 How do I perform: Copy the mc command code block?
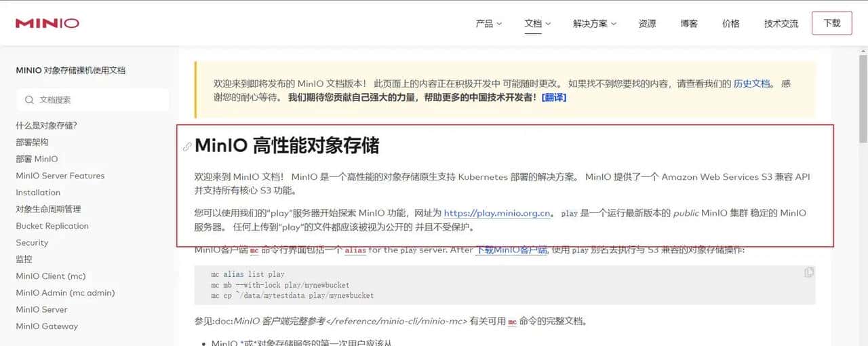point(808,272)
